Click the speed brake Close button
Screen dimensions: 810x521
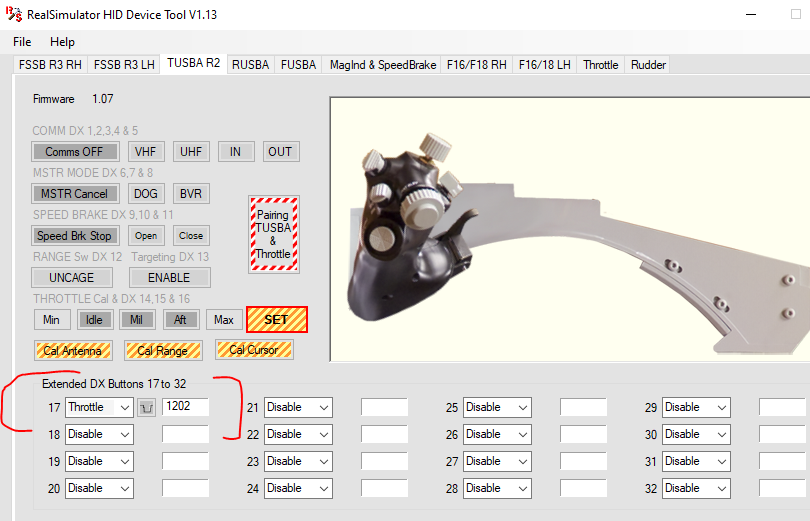(x=191, y=235)
